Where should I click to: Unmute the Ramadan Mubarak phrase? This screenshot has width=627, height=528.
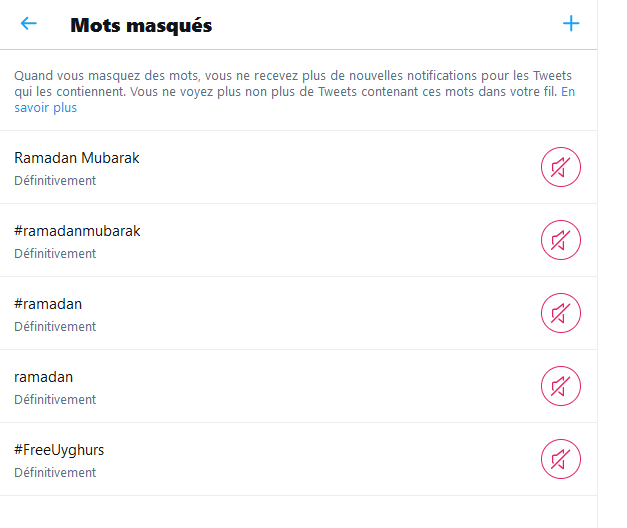coord(561,167)
